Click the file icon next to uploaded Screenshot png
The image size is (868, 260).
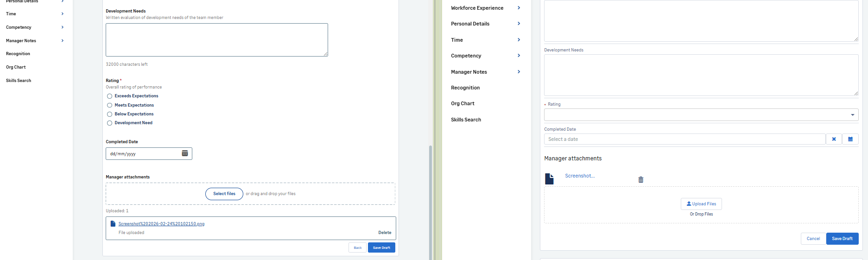click(113, 224)
